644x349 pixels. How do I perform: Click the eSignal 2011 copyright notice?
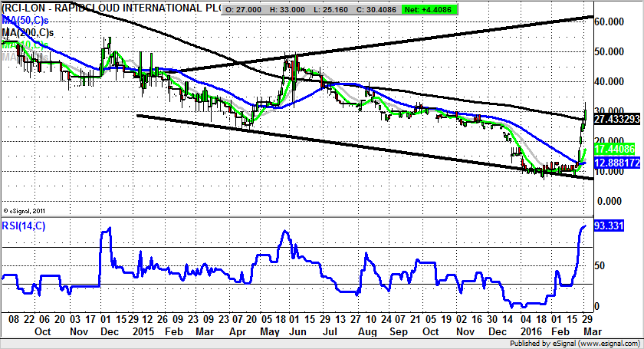pos(27,209)
